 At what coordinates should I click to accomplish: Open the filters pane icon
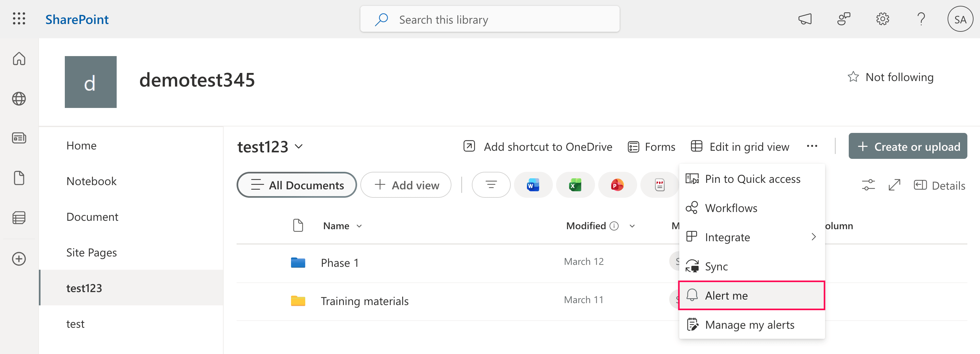pyautogui.click(x=491, y=184)
